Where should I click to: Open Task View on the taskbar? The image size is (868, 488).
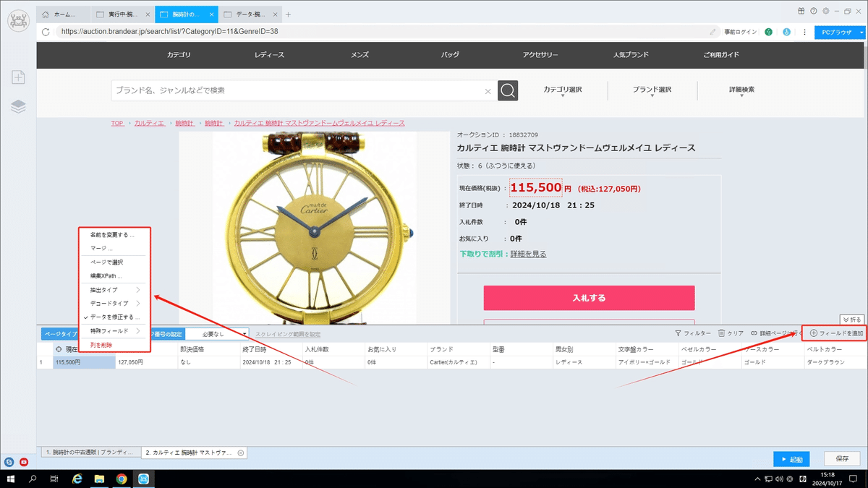[x=54, y=479]
